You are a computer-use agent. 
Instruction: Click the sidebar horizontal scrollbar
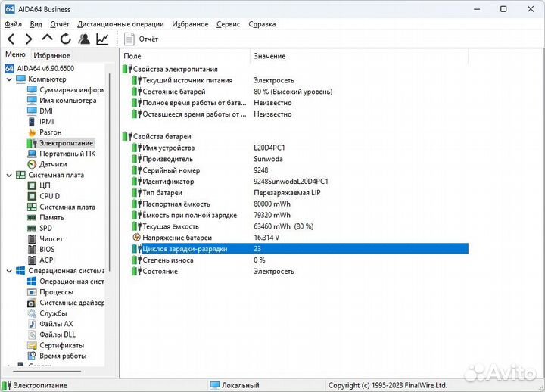tap(47, 371)
